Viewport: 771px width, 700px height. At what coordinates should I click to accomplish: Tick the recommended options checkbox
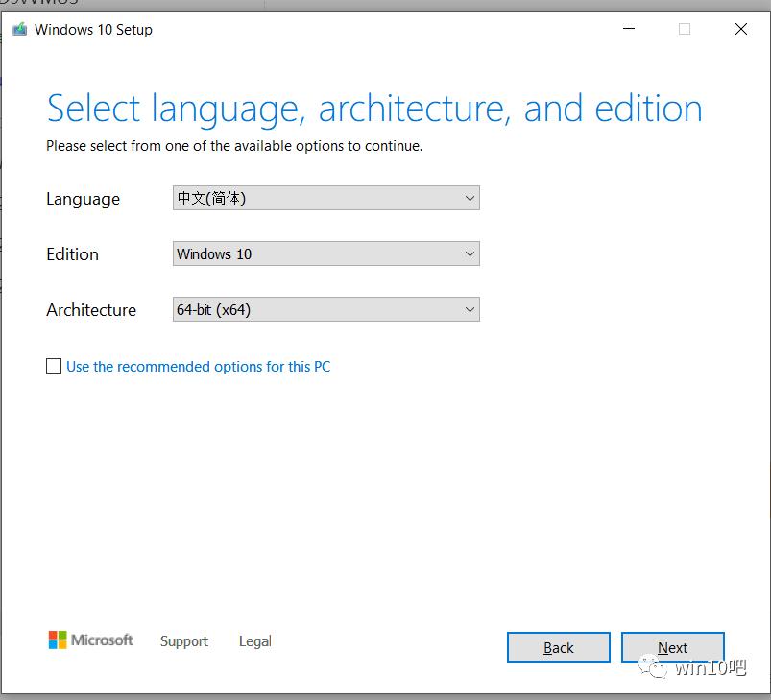[54, 366]
